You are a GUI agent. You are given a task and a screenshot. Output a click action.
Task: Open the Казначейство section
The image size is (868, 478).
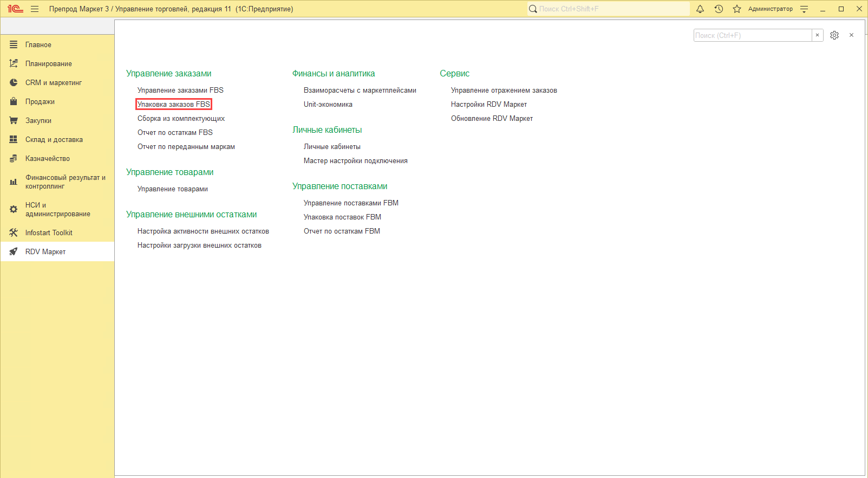47,159
